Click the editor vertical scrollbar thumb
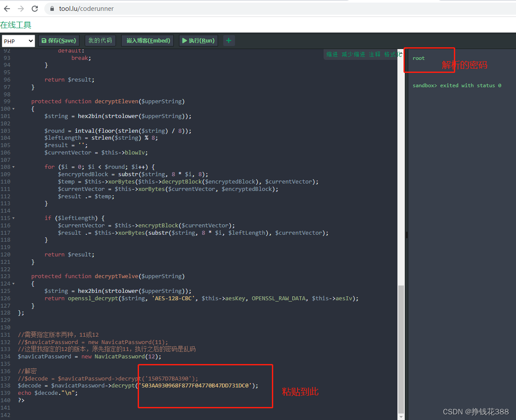This screenshot has width=516, height=420. [401, 349]
